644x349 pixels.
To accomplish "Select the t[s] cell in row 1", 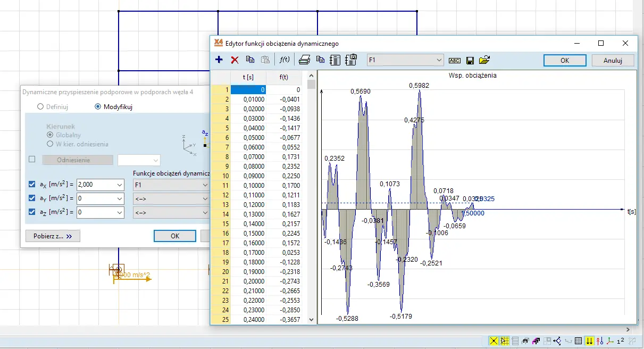I will (x=248, y=90).
